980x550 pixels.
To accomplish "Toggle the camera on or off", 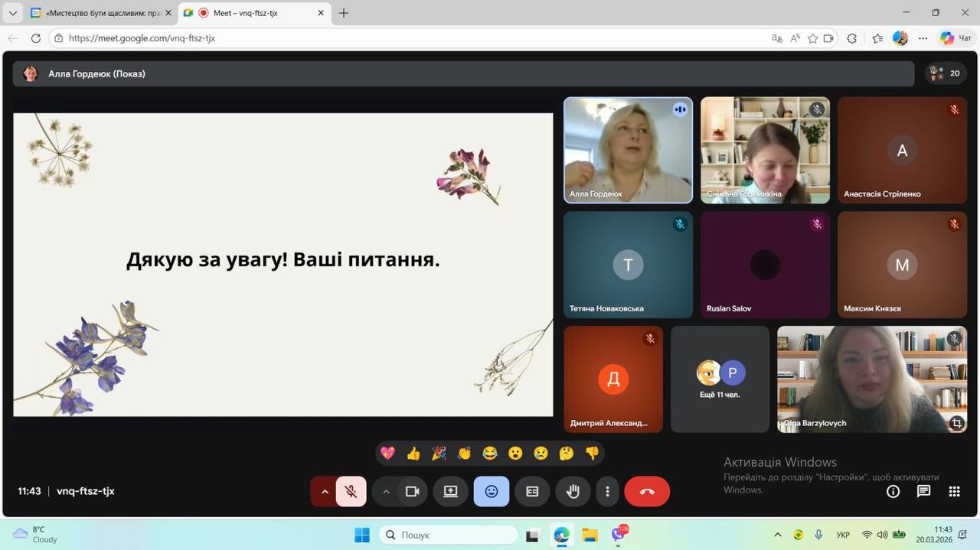I will [413, 492].
